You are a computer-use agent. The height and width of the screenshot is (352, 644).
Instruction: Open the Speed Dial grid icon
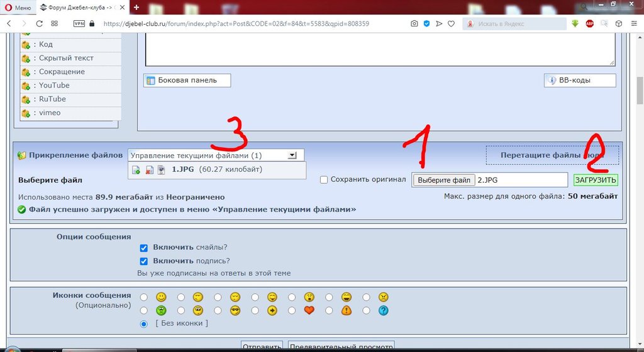click(55, 23)
